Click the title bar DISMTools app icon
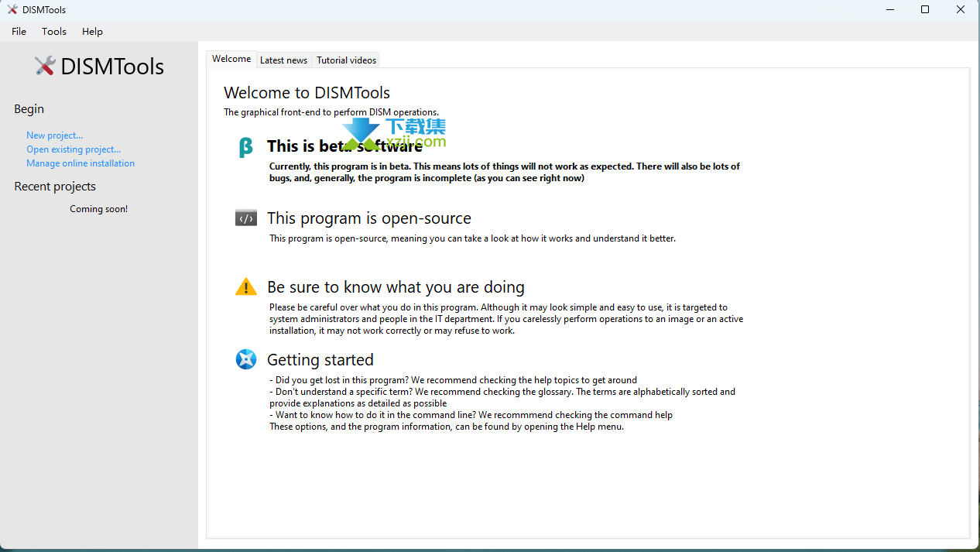The height and width of the screenshot is (552, 980). [x=12, y=10]
